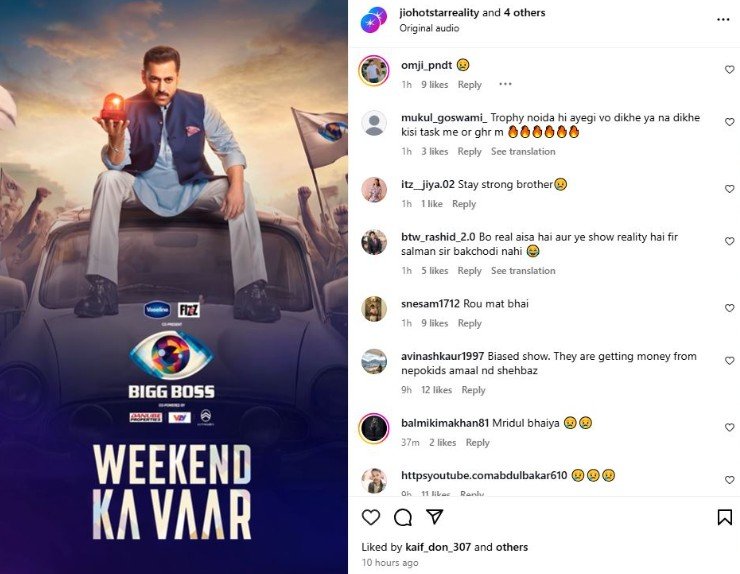
Task: Click the Weekend Ka Vaar poster image
Action: [x=174, y=287]
